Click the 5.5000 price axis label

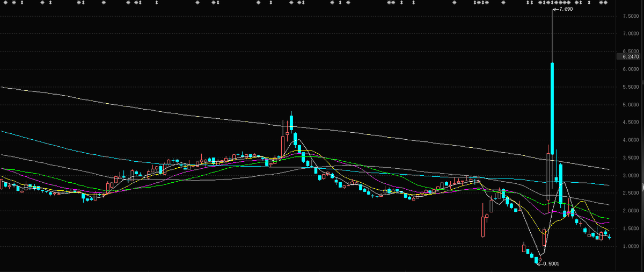[x=631, y=87]
